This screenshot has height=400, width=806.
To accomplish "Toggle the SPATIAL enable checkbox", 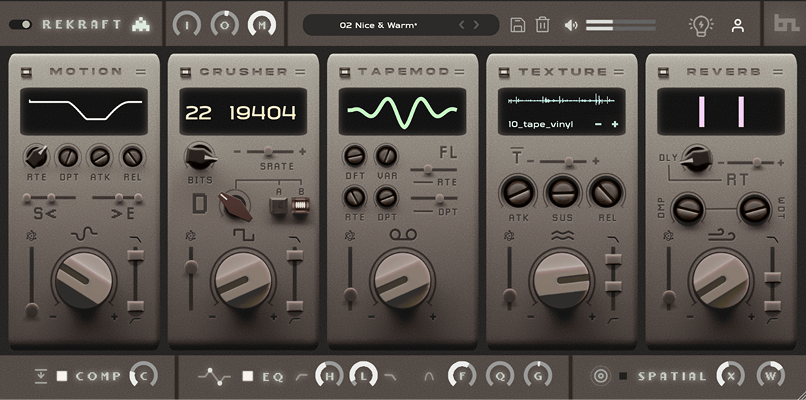I will tap(623, 376).
